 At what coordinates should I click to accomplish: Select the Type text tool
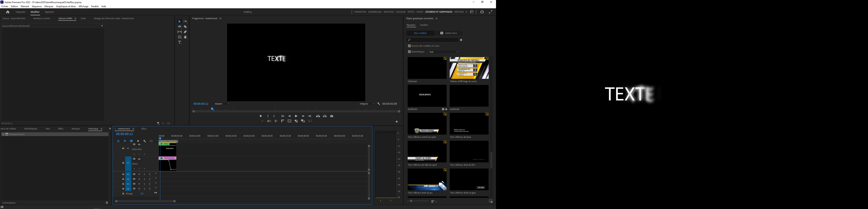coord(180,42)
